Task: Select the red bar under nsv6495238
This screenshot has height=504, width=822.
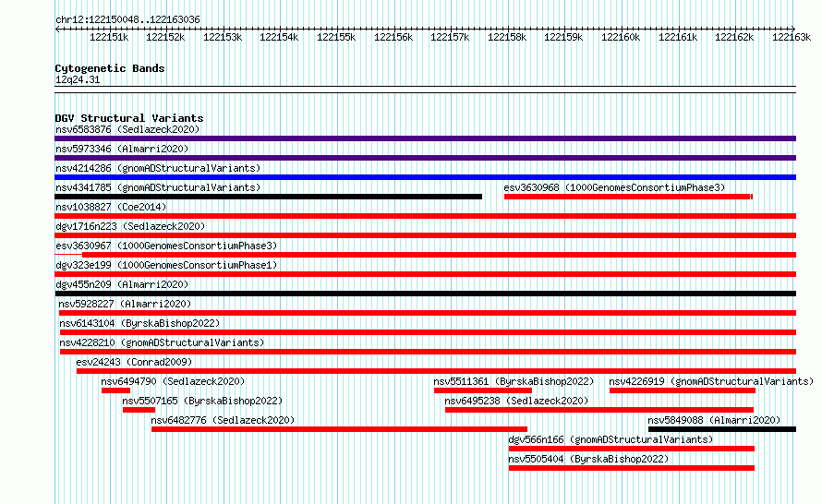Action: (x=599, y=410)
